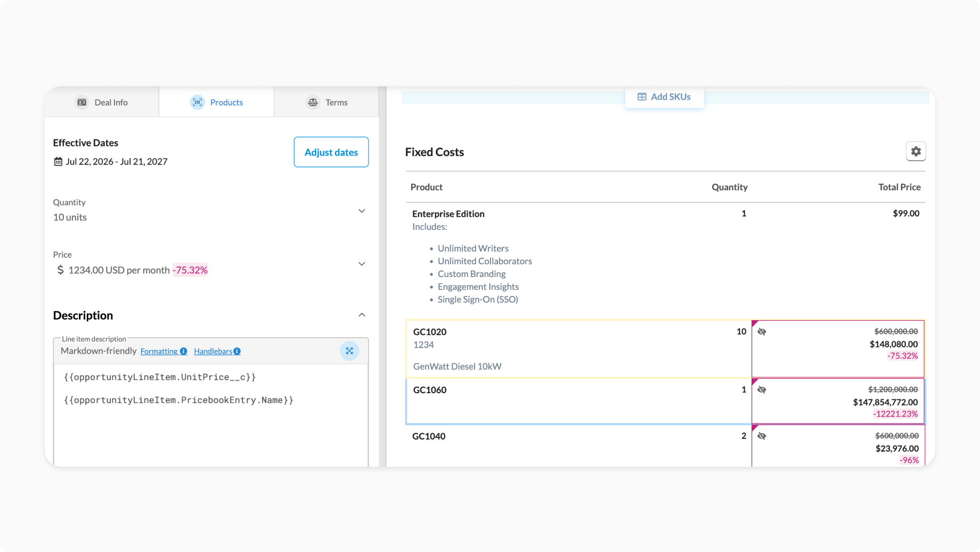This screenshot has width=980, height=552.
Task: Click the scales icon on Terms tab
Action: pos(313,102)
